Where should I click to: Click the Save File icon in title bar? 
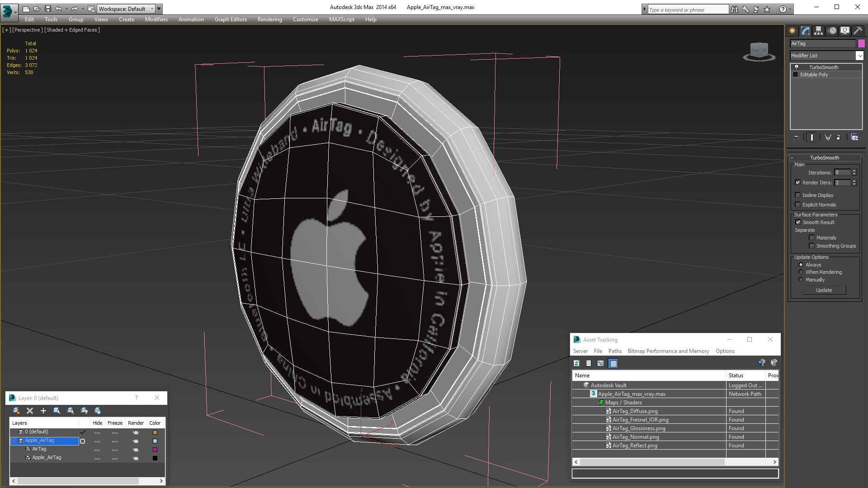pyautogui.click(x=48, y=9)
